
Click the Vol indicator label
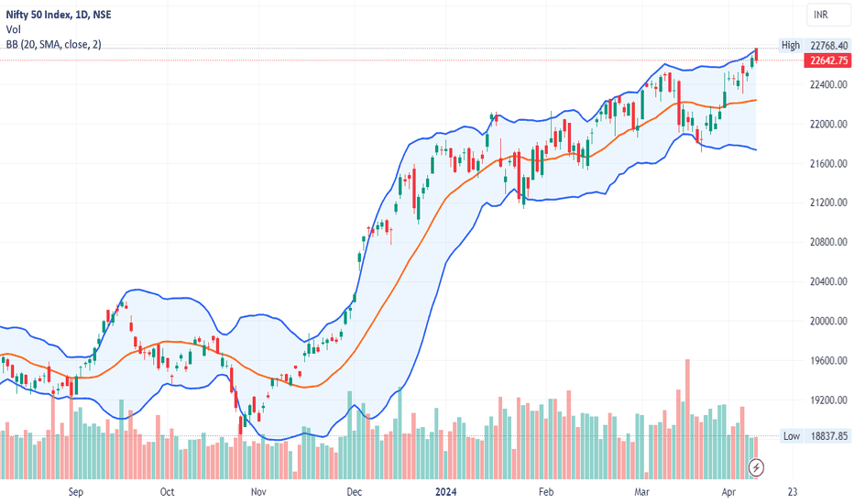(x=14, y=29)
